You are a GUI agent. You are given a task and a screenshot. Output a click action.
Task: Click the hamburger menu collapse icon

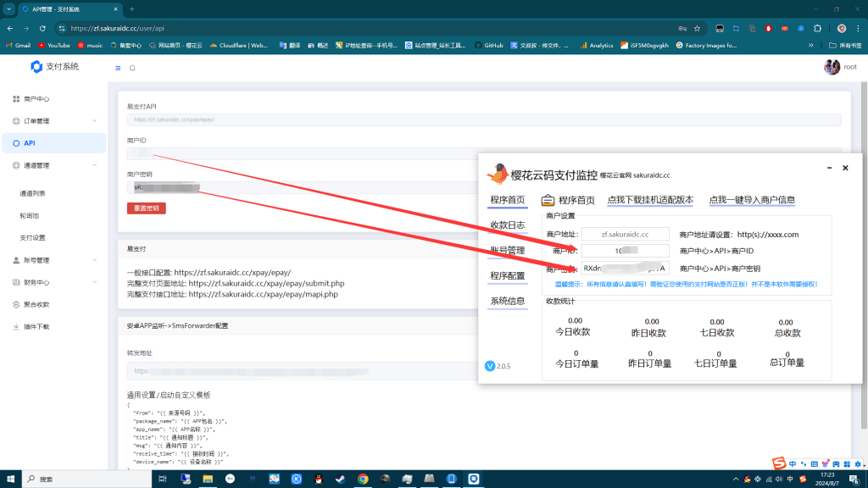point(118,68)
